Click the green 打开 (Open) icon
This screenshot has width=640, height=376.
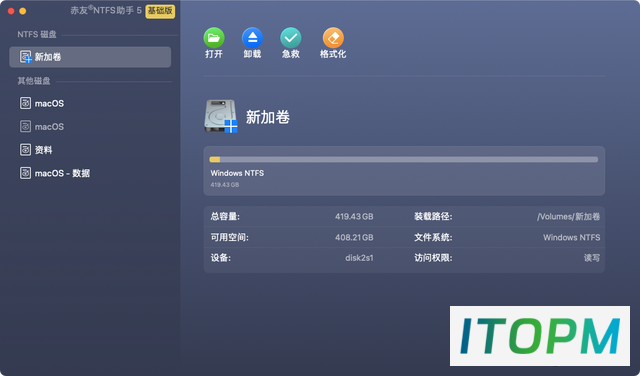[214, 38]
